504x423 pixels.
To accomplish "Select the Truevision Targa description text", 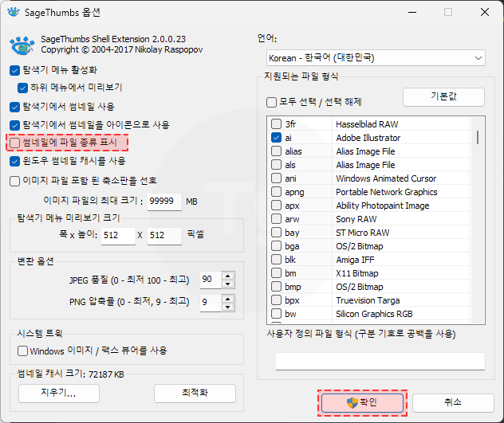I will tap(368, 300).
